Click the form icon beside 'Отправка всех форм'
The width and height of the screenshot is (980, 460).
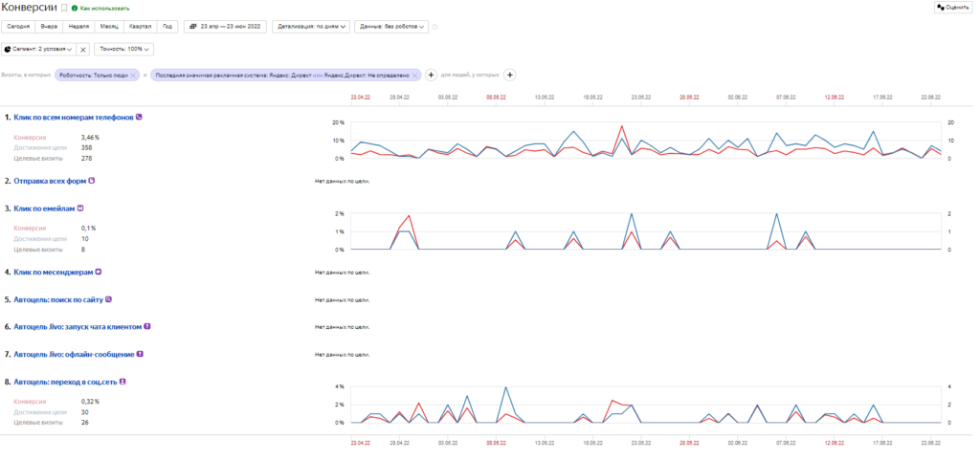click(x=93, y=181)
